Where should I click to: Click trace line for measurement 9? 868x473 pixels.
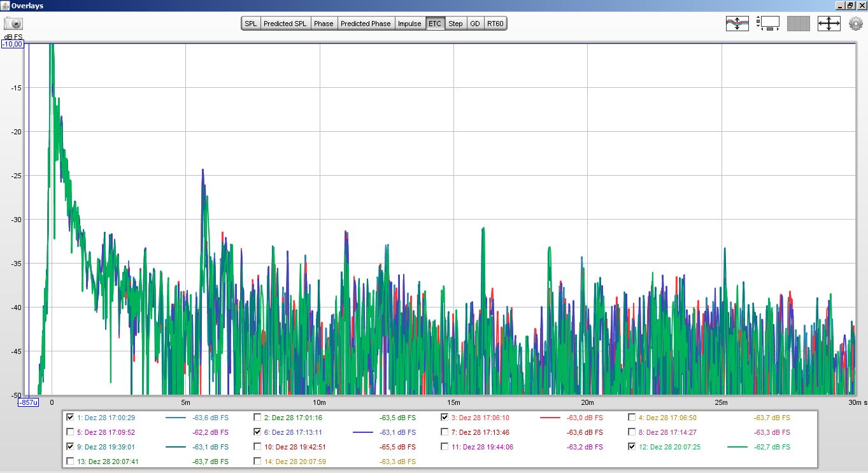pos(175,448)
